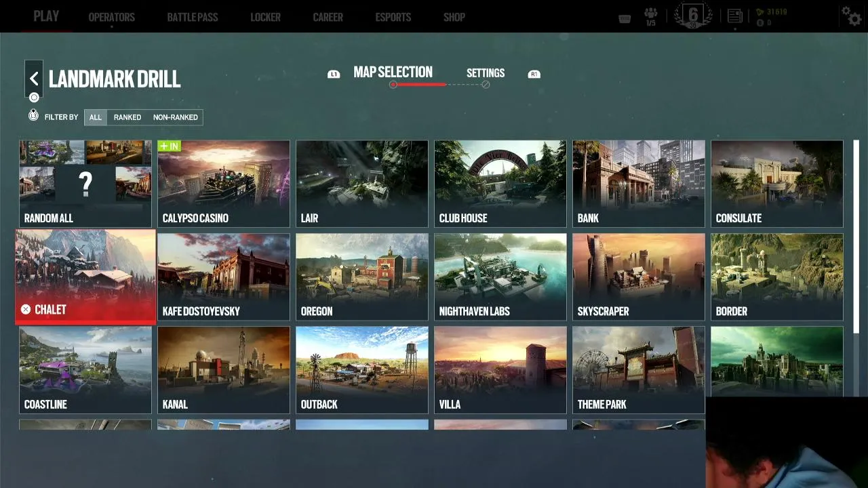Select the Bank map
This screenshot has width=868, height=488.
click(x=639, y=184)
